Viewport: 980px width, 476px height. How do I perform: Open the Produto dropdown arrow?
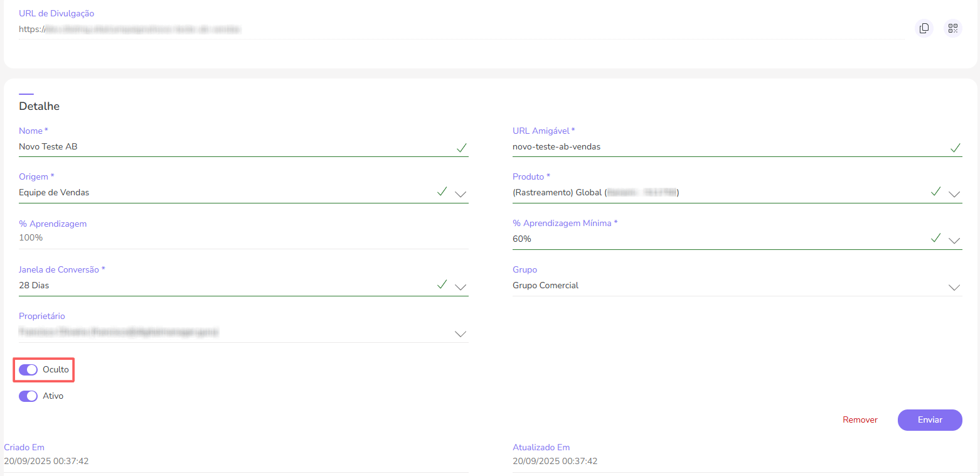click(x=954, y=193)
